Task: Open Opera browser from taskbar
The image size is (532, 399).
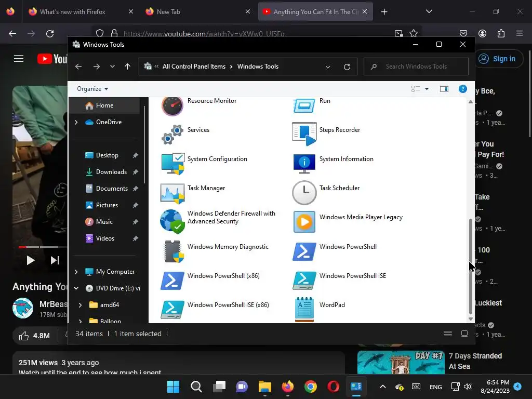Action: (x=333, y=387)
